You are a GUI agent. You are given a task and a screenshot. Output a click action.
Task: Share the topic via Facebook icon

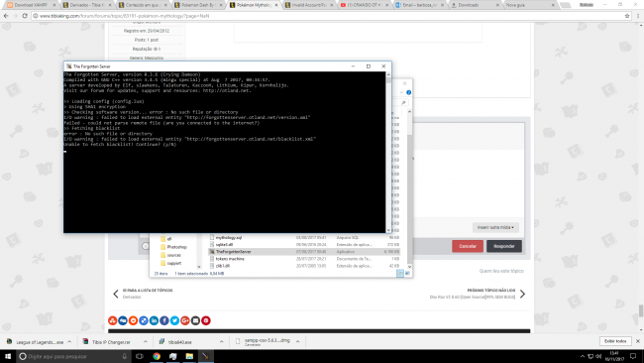pyautogui.click(x=164, y=320)
